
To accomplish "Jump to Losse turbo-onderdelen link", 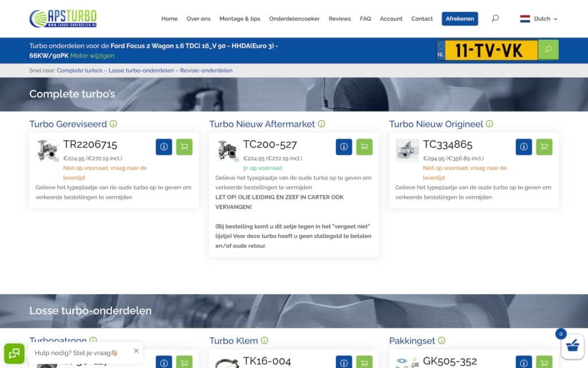I will tap(141, 70).
